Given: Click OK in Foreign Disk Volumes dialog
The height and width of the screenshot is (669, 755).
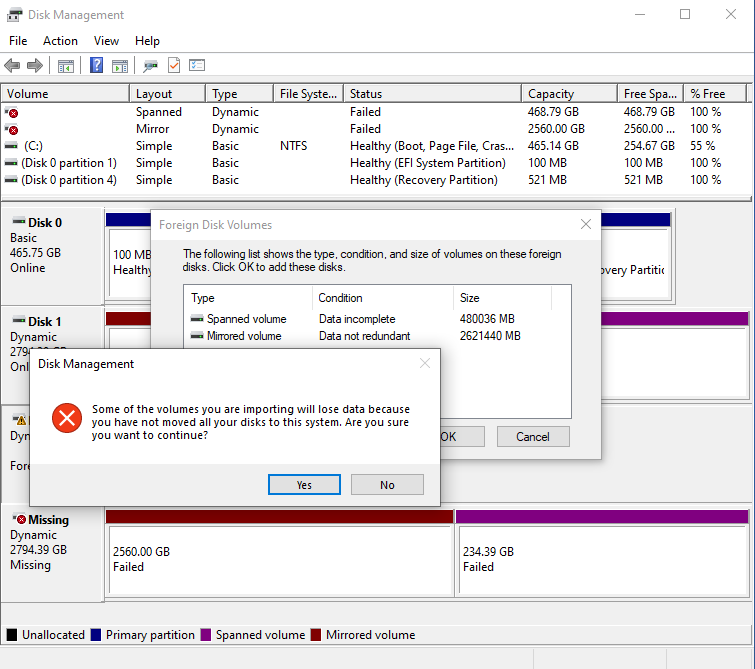Looking at the screenshot, I should [462, 436].
